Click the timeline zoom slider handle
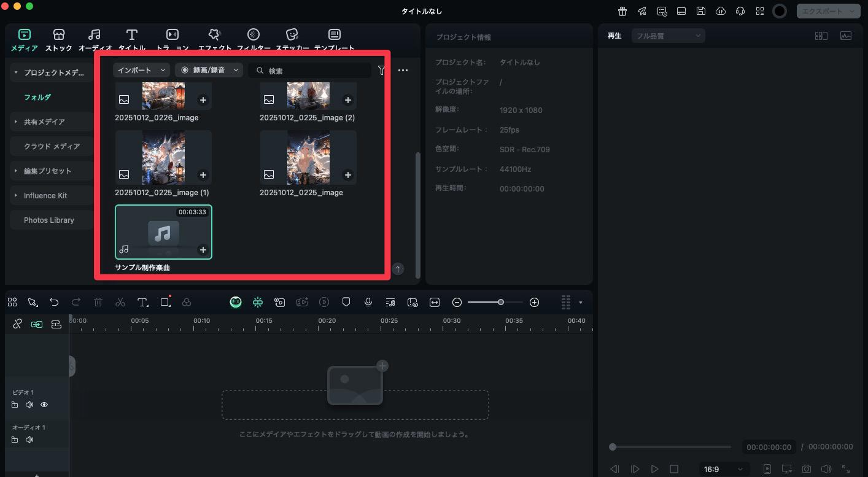868x477 pixels. click(500, 301)
